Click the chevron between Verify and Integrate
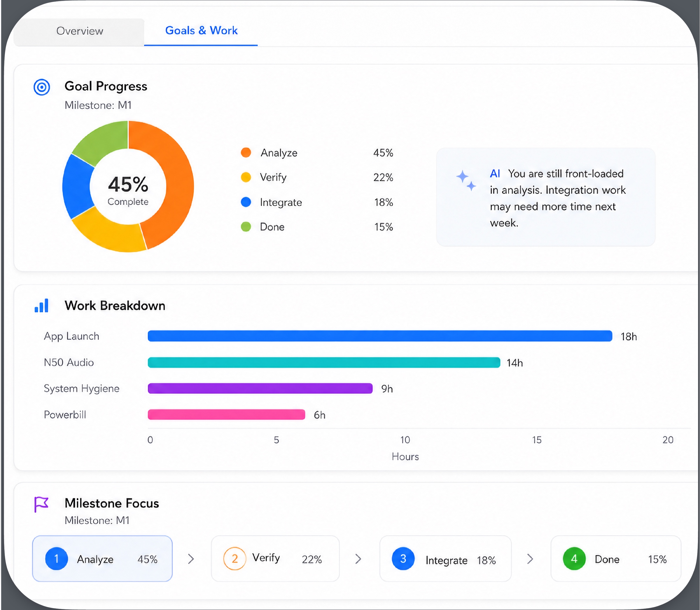 pyautogui.click(x=358, y=559)
